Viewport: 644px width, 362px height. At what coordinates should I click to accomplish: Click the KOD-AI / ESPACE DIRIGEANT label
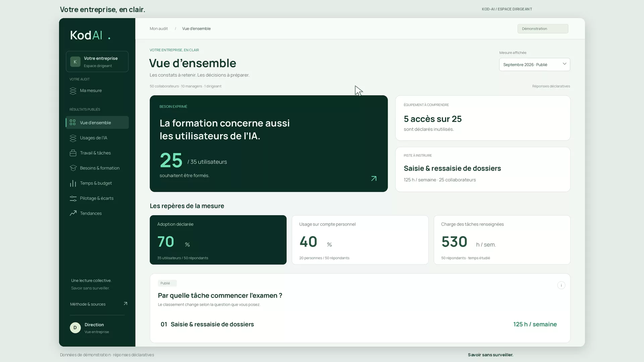[507, 9]
